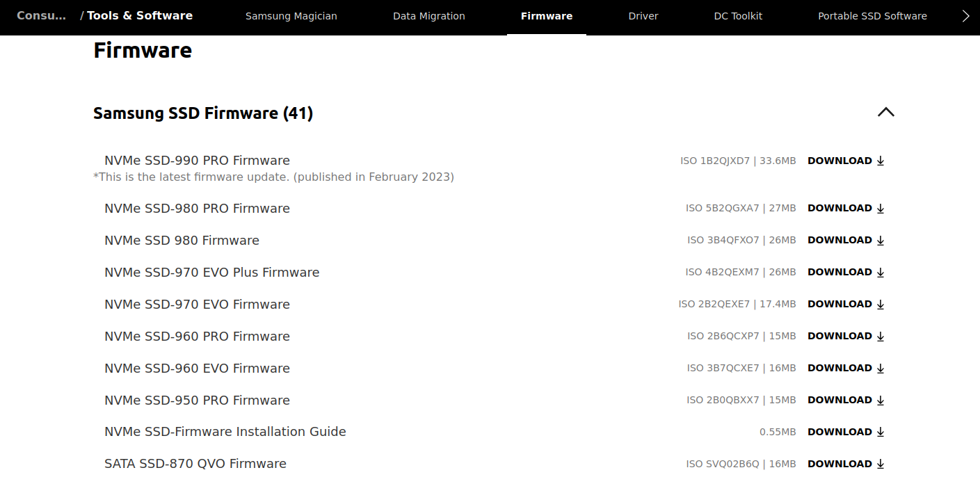Click the 'NVMe SSD-980 PRO Firmware' title
The height and width of the screenshot is (477, 980).
[x=197, y=209]
